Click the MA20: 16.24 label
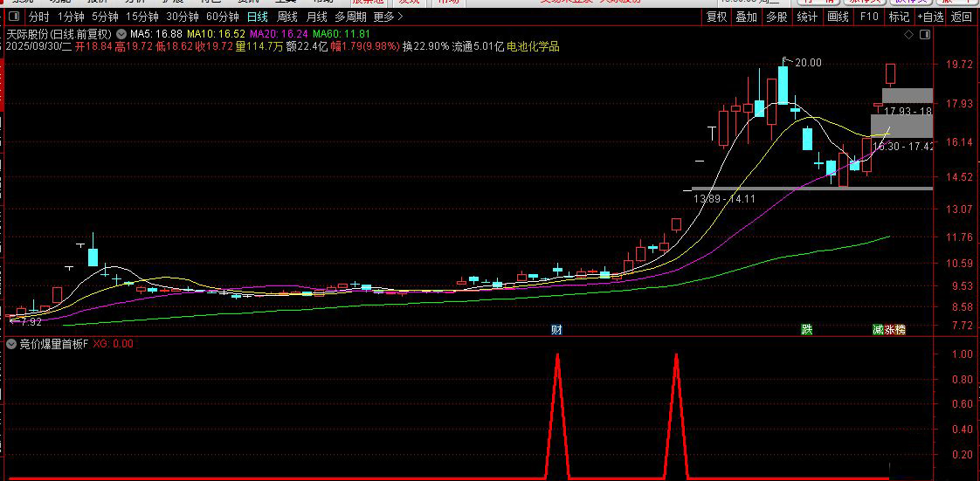The height and width of the screenshot is (481, 980). (x=278, y=34)
